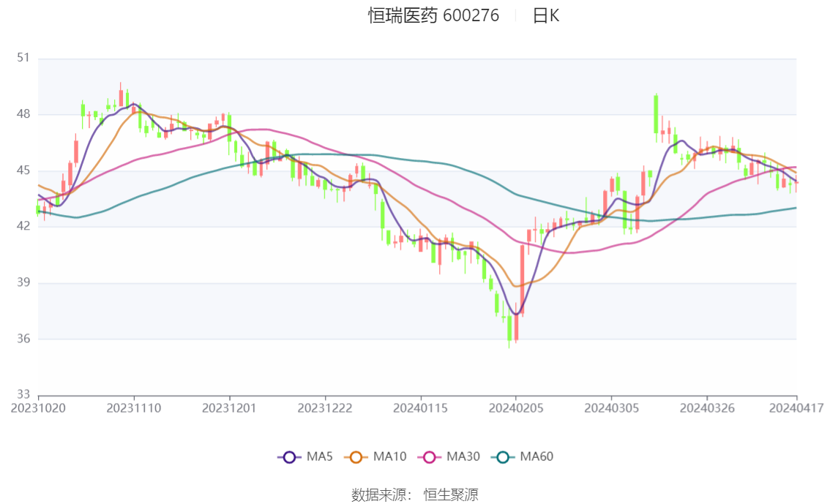Image resolution: width=830 pixels, height=504 pixels.
Task: Click the 日K label
Action: pyautogui.click(x=546, y=15)
